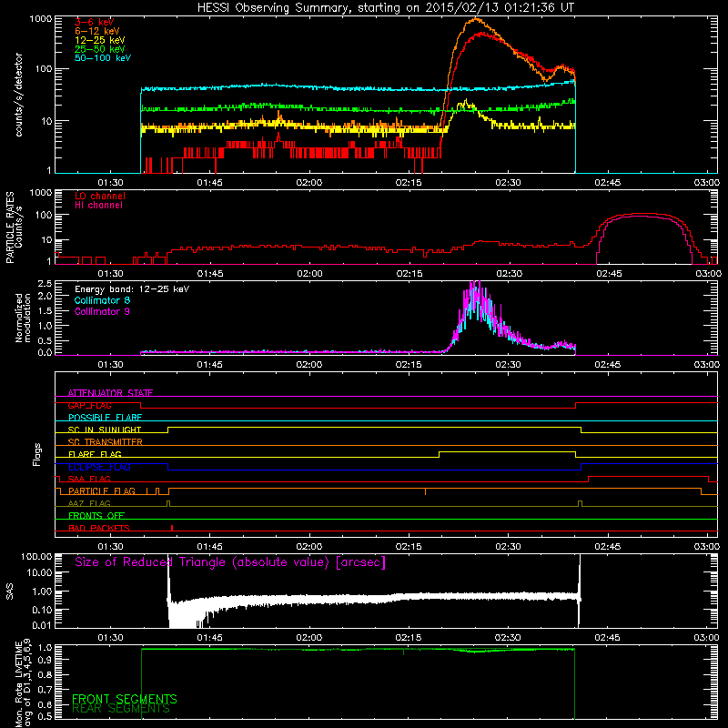Screen dimensions: 728x728
Task: Click the GAP_FLAG label
Action: pyautogui.click(x=89, y=405)
